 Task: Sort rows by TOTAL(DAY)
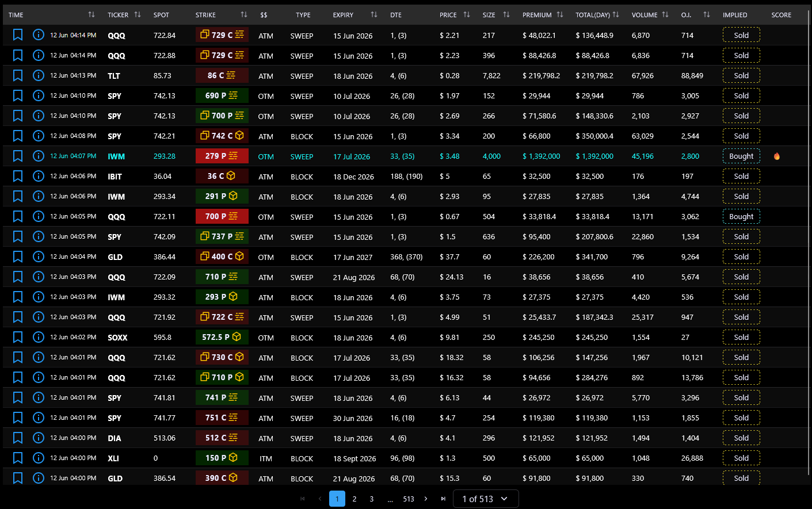pyautogui.click(x=616, y=14)
